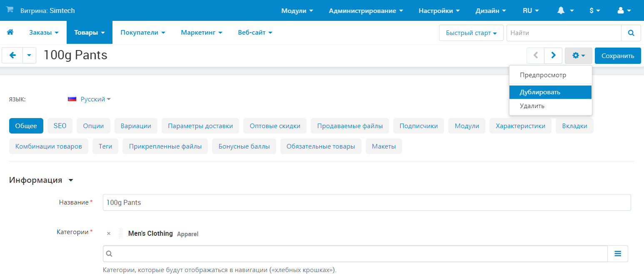The width and height of the screenshot is (644, 280).
Task: Open category list picker icon
Action: (617, 253)
